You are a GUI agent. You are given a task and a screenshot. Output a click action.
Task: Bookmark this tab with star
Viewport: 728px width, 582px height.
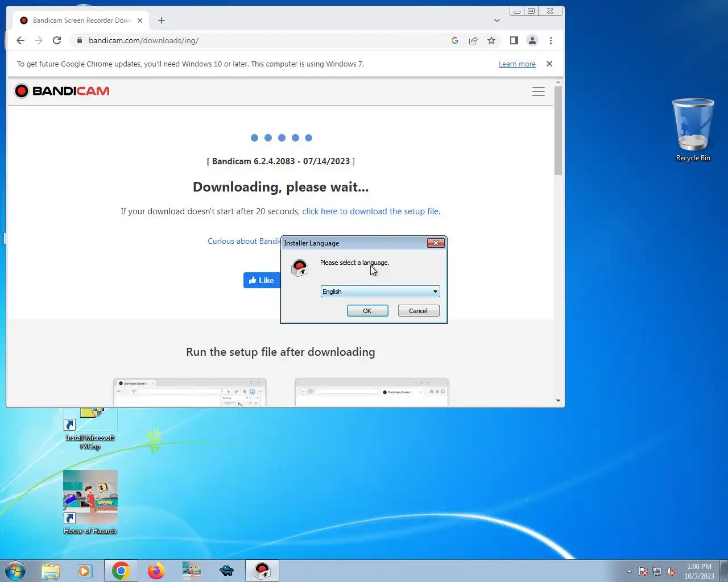(x=491, y=40)
